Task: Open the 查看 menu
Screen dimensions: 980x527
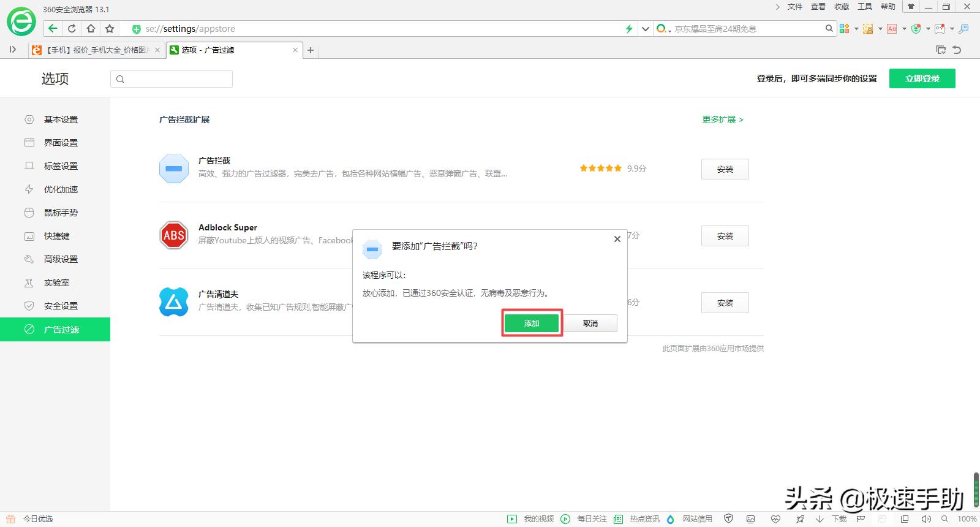Action: 818,7
